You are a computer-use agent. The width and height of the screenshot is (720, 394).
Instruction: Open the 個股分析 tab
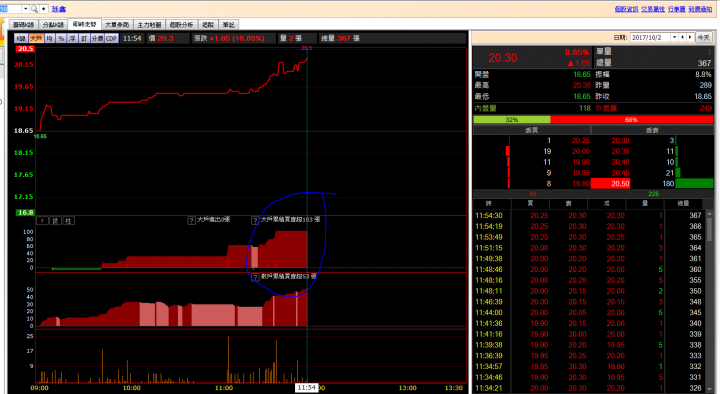181,25
